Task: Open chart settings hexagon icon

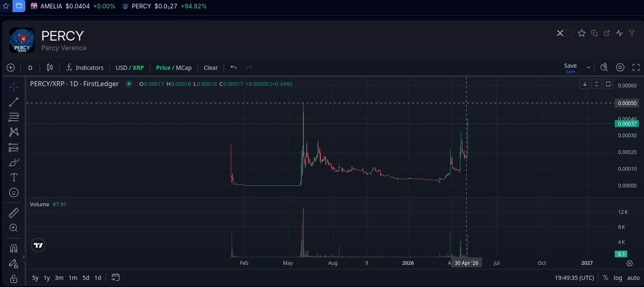Action: pos(620,68)
